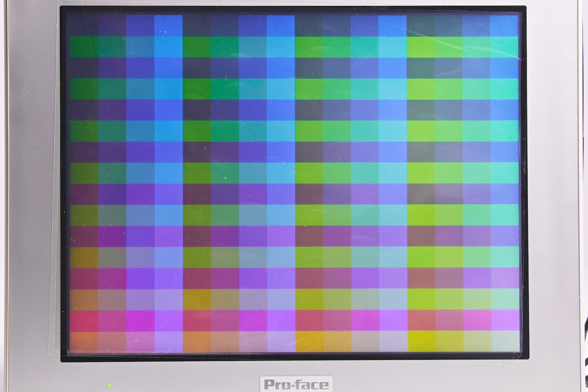Choose the dark green swatch at left of second row
The height and width of the screenshot is (392, 588).
tap(84, 47)
